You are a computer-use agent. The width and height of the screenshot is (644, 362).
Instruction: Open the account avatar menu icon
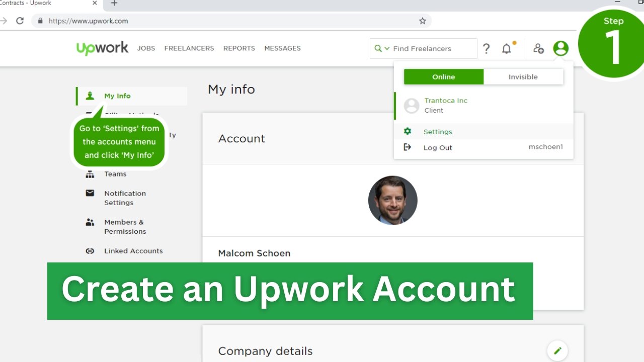coord(560,49)
